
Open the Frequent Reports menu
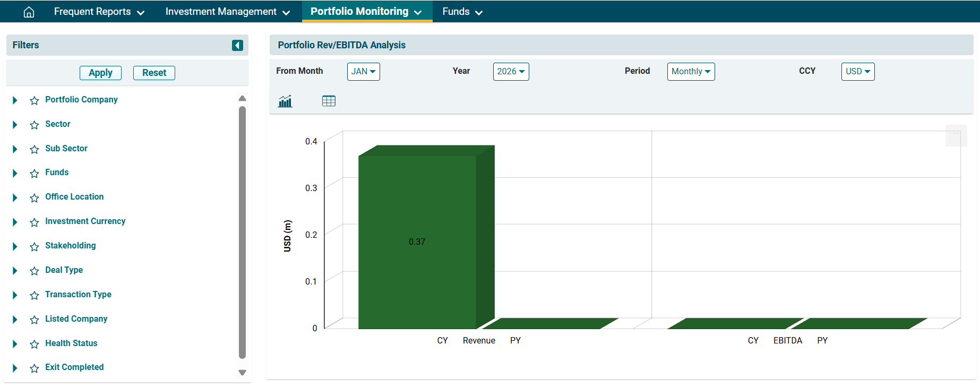tap(99, 12)
